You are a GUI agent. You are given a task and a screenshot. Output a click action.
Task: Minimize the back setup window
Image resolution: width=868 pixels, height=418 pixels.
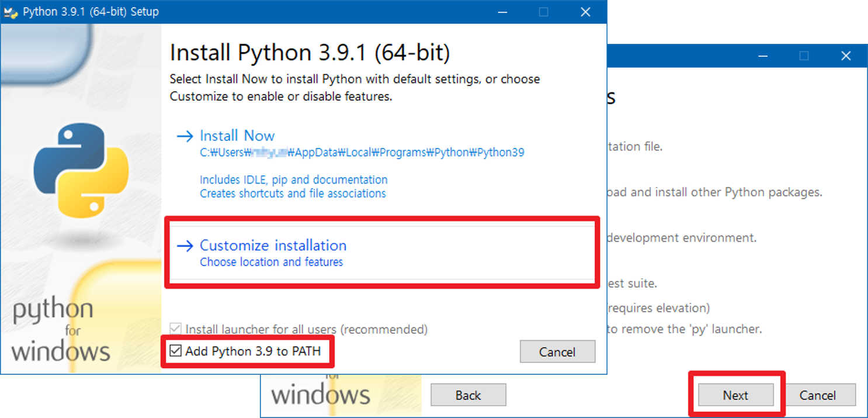(x=762, y=56)
